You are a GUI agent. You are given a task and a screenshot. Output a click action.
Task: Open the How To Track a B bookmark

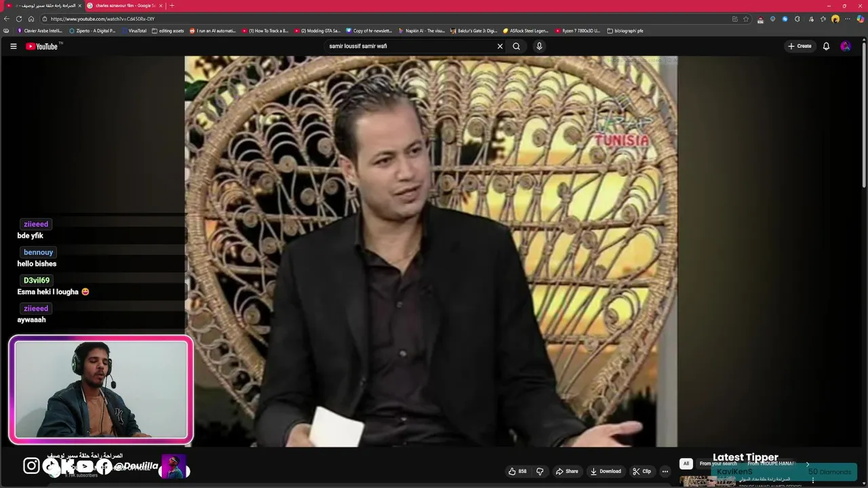265,30
